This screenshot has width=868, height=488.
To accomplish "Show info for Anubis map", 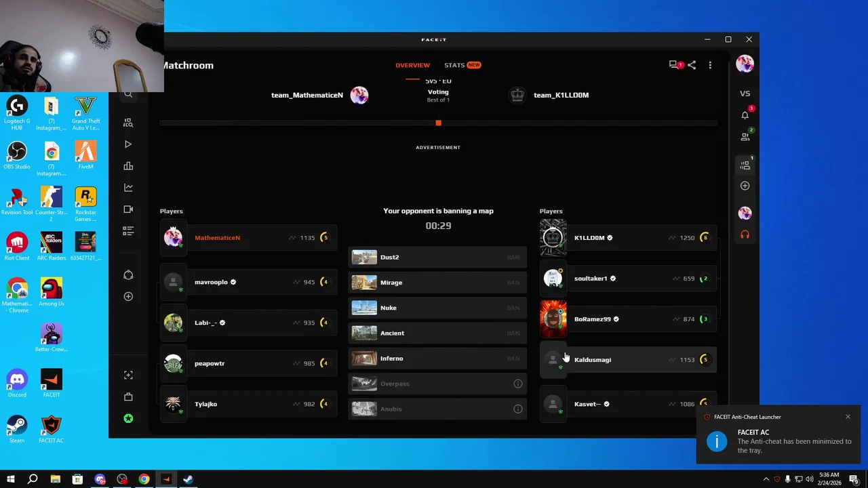I will pyautogui.click(x=517, y=409).
